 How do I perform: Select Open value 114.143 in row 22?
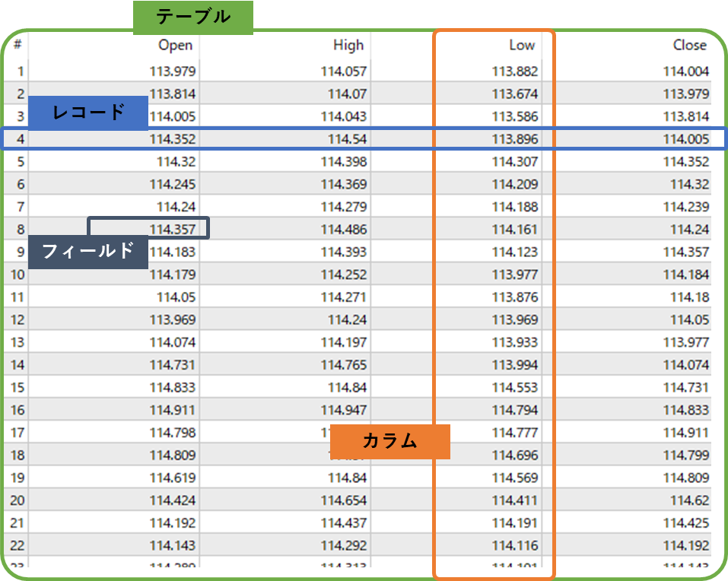tap(172, 546)
